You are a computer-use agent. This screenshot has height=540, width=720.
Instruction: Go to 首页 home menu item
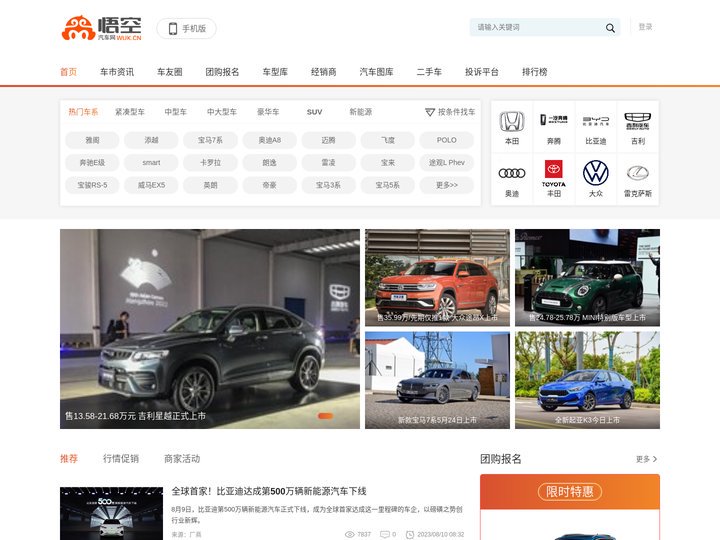pos(68,72)
